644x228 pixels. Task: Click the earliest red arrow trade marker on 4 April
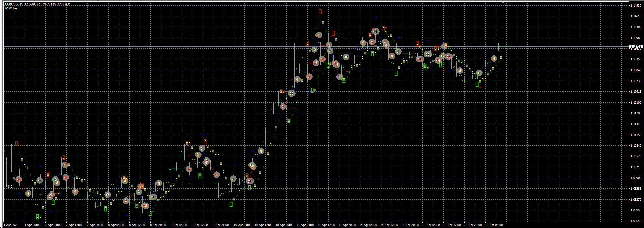click(x=19, y=179)
